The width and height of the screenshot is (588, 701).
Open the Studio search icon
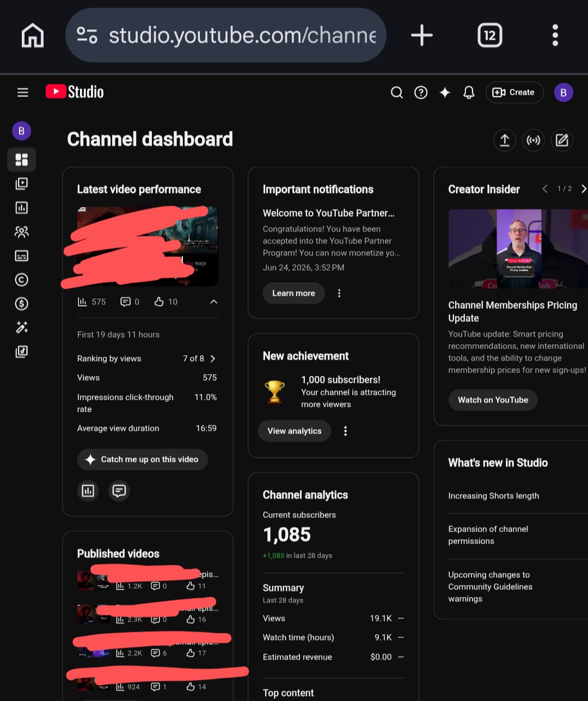397,93
